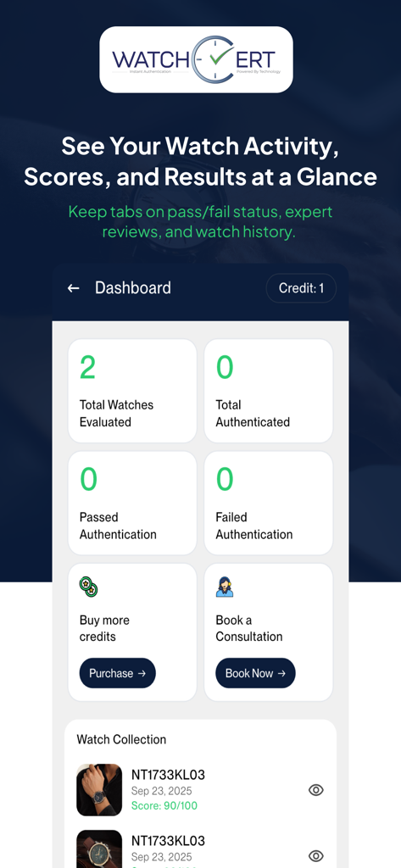The image size is (401, 868).
Task: Open the Total Authenticated card
Action: (269, 391)
